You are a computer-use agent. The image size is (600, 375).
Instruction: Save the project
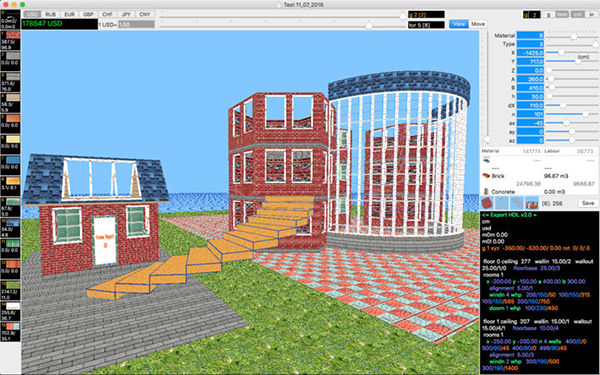(x=588, y=203)
